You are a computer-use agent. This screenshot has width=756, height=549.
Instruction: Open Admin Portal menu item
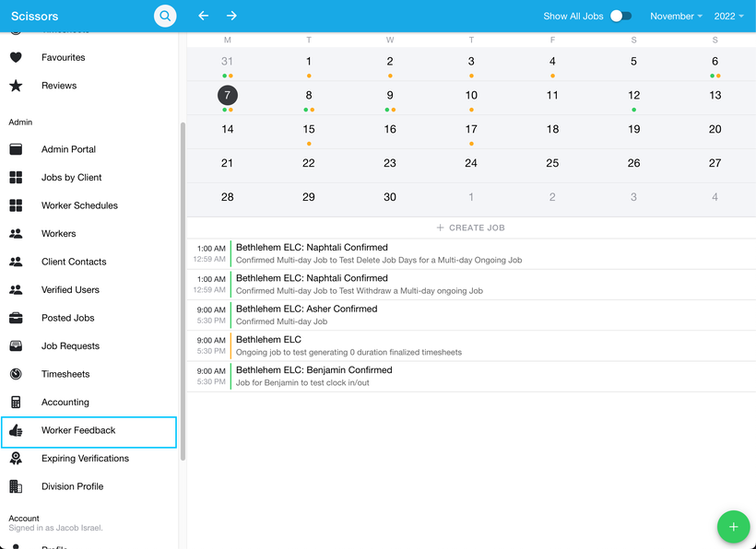click(x=89, y=149)
